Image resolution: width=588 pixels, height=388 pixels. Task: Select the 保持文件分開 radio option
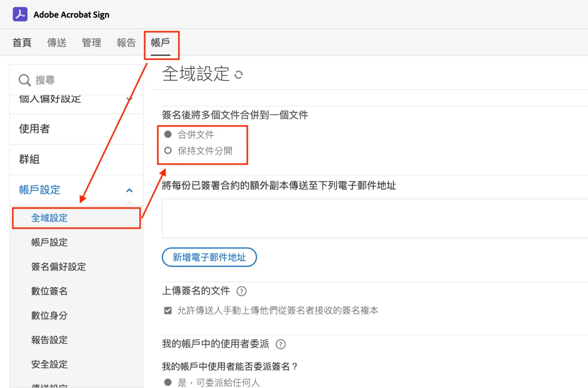168,151
